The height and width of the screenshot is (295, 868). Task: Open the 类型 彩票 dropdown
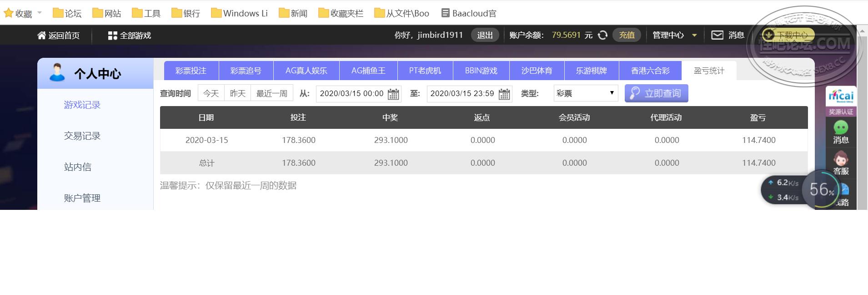pos(586,93)
